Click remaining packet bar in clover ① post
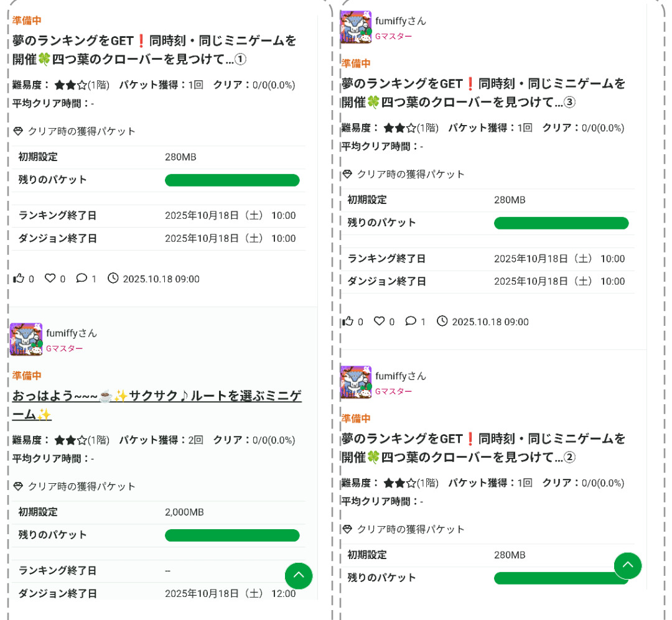 (232, 180)
